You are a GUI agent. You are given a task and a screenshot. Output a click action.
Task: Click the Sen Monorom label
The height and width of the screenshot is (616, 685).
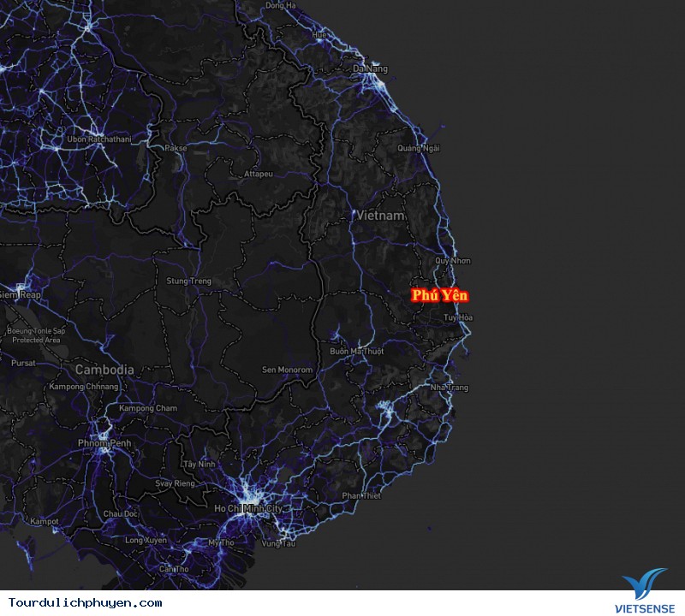tap(287, 370)
